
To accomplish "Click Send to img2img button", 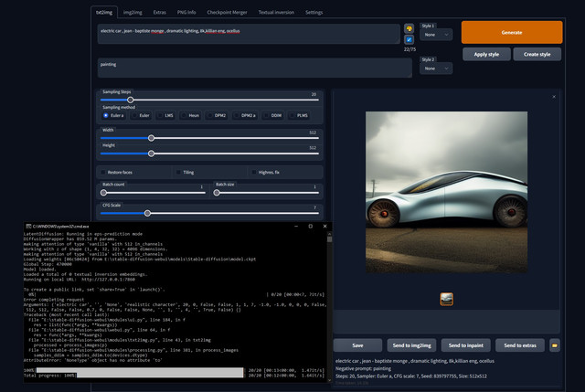I will 411,345.
